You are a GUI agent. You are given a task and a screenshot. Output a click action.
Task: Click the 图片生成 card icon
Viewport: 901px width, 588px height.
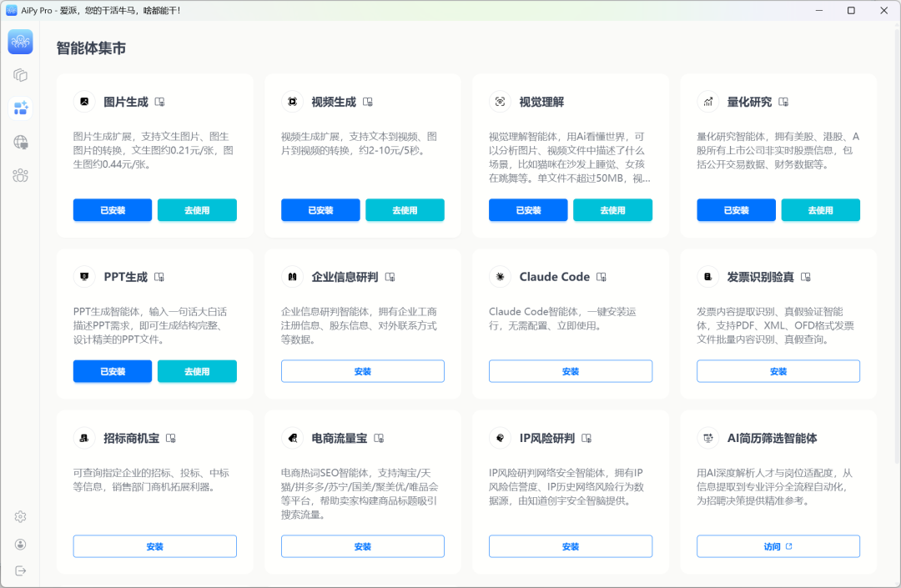(84, 102)
